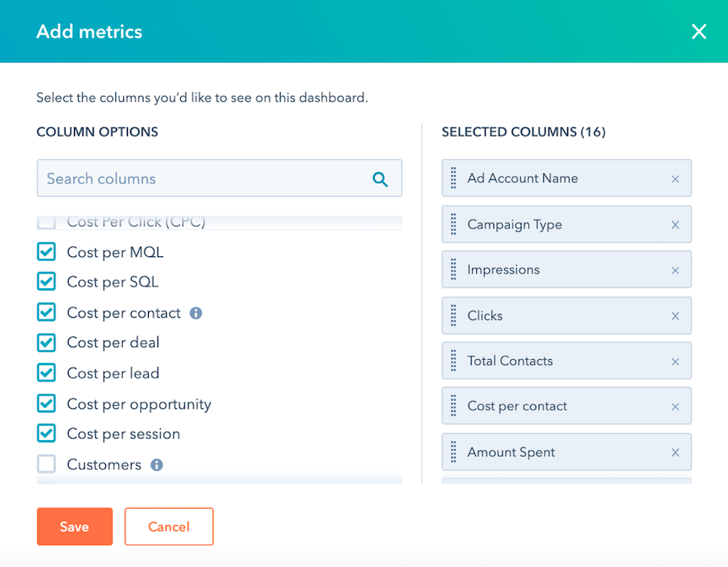Click info icon next to Cost per contact

(196, 313)
